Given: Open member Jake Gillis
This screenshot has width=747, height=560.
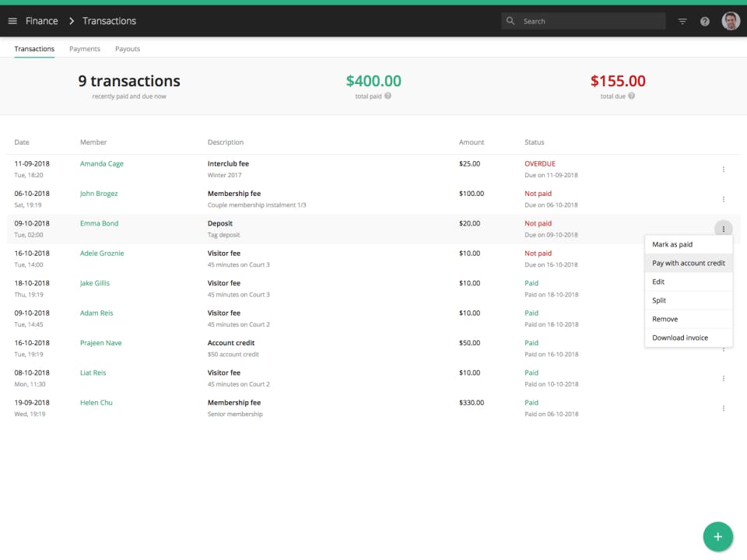Looking at the screenshot, I should (x=95, y=283).
